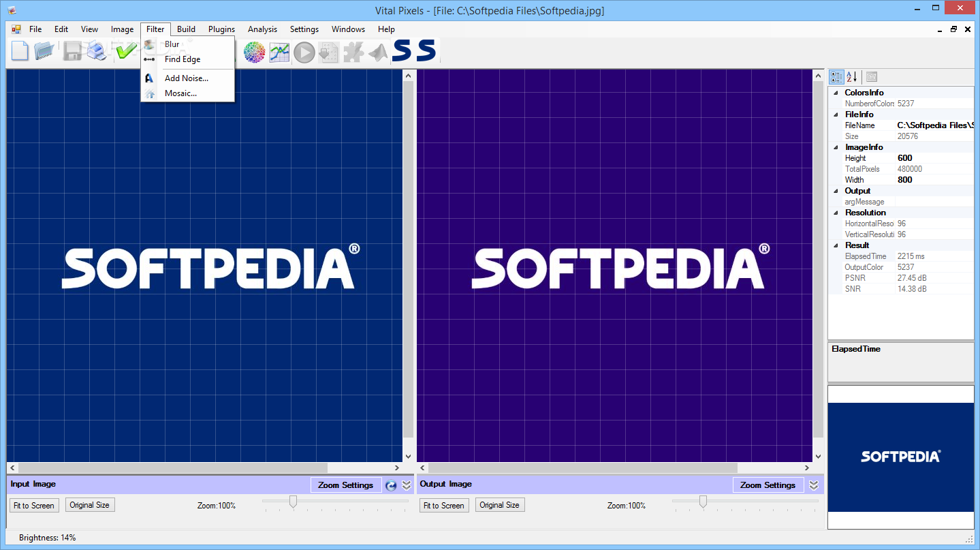Collapse the Result property group
The height and width of the screenshot is (550, 980).
tap(836, 245)
